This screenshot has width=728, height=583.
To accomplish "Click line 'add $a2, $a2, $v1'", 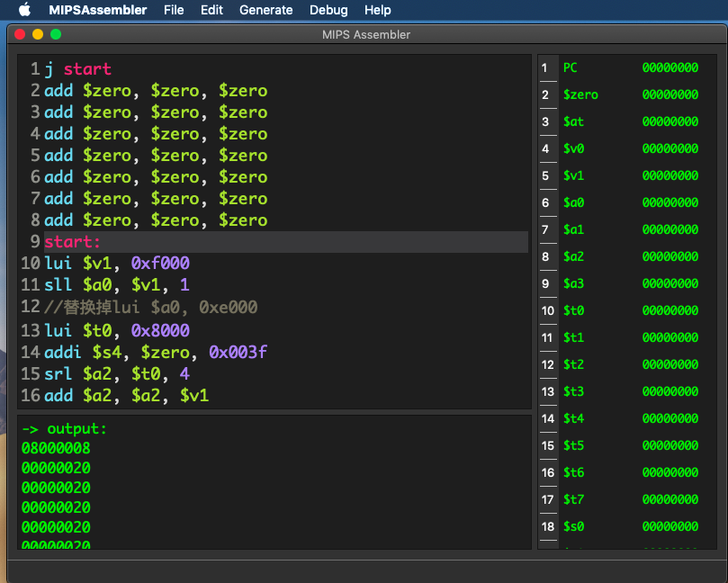I will 127,396.
